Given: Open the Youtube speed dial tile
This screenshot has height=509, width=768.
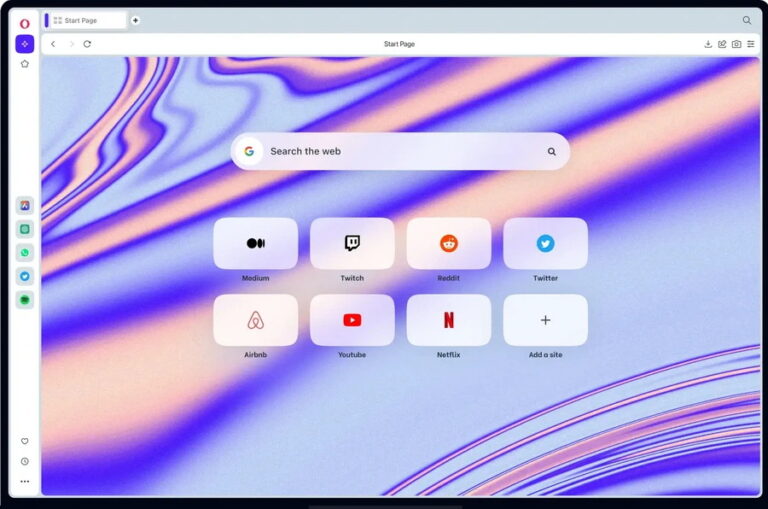Looking at the screenshot, I should pos(352,320).
